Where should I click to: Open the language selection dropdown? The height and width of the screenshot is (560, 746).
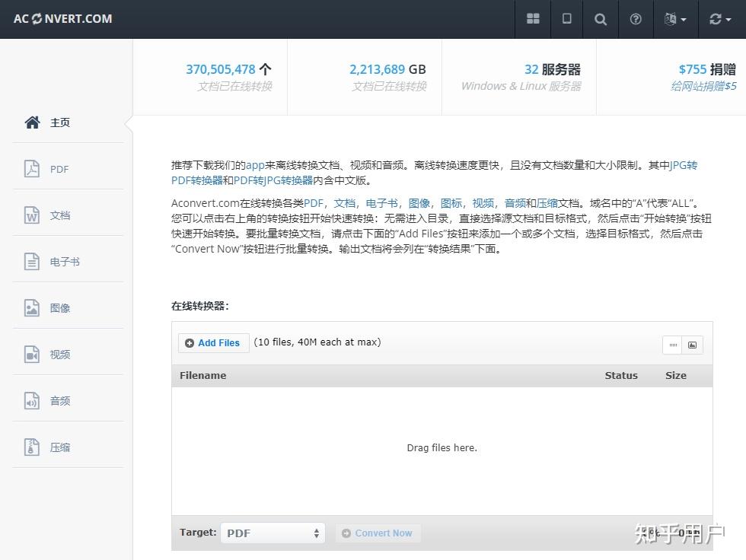[x=675, y=19]
